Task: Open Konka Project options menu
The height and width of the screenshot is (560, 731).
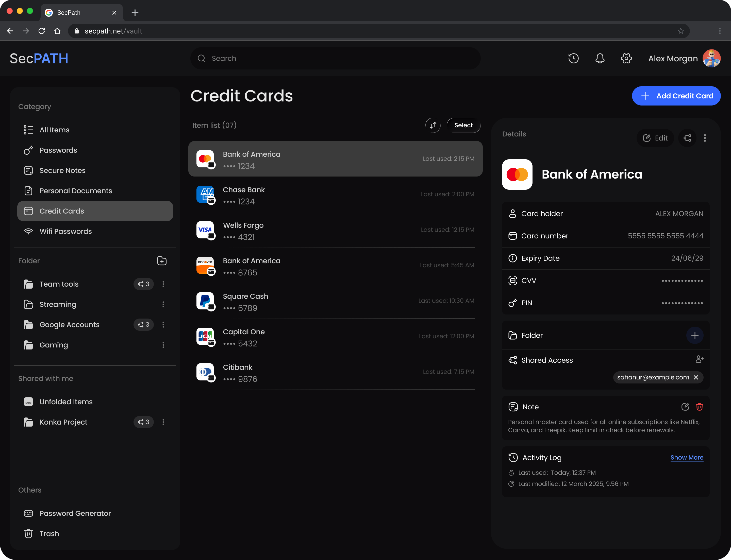Action: coord(163,422)
